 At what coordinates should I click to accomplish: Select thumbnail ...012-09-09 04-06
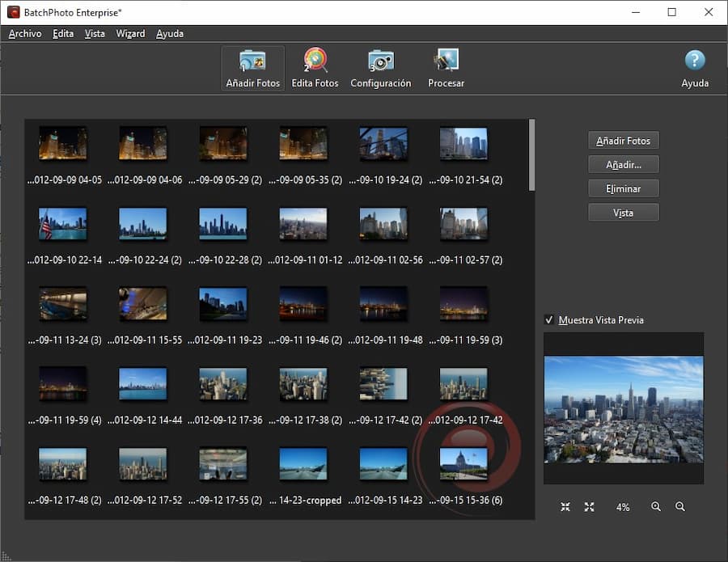[143, 143]
